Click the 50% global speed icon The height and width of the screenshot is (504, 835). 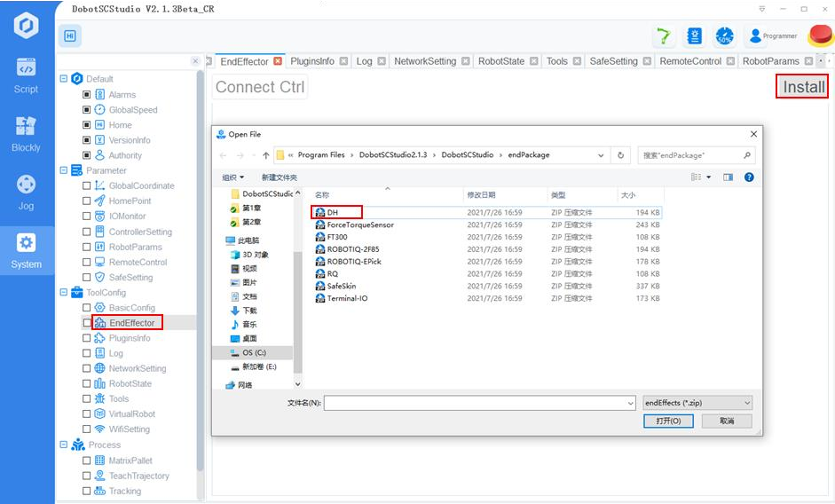725,36
